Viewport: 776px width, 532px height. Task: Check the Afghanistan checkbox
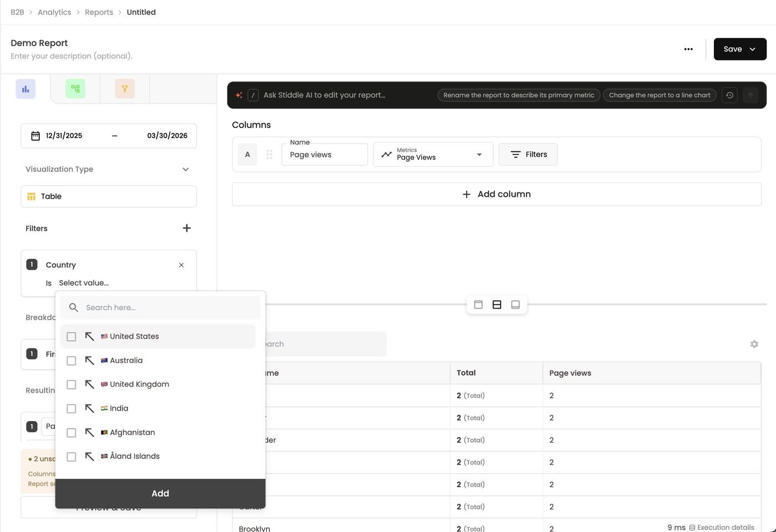tap(72, 433)
